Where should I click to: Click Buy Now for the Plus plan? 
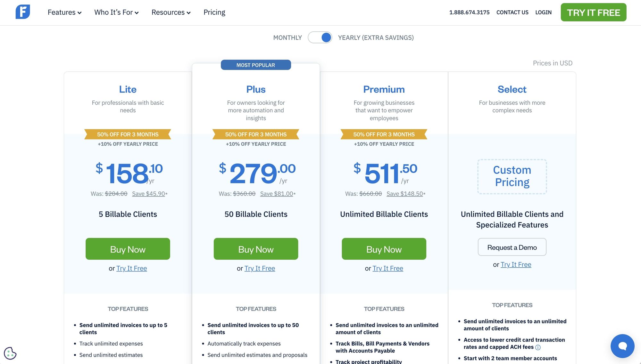click(x=256, y=249)
